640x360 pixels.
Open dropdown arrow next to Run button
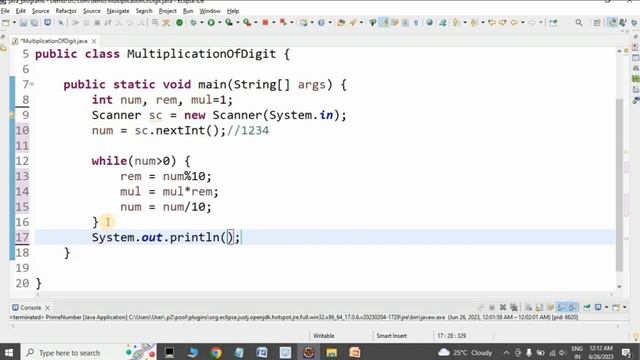click(220, 23)
